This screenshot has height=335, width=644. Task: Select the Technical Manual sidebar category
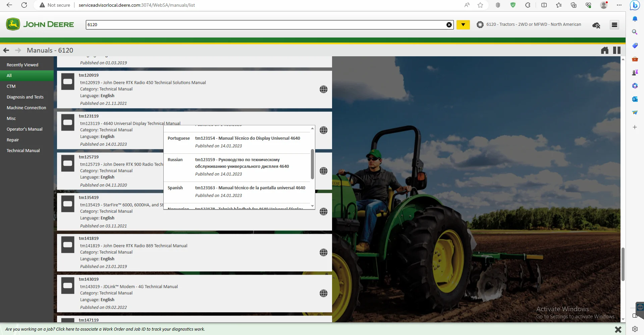pos(23,150)
